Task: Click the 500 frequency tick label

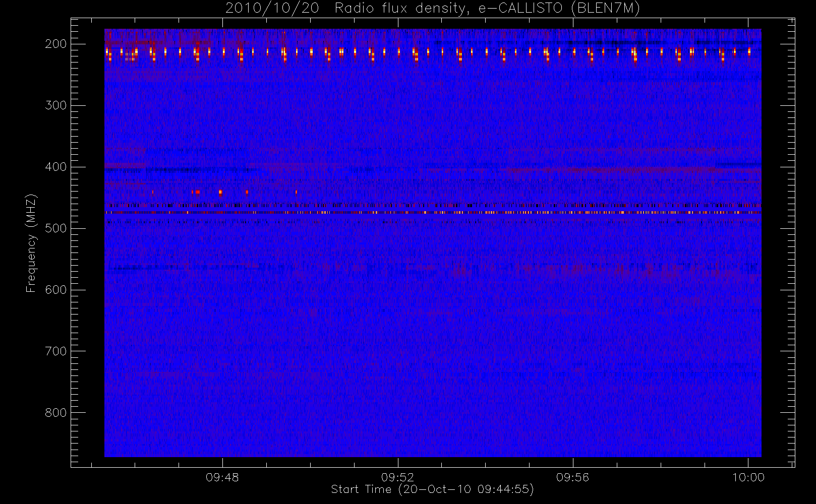Action: click(x=55, y=228)
